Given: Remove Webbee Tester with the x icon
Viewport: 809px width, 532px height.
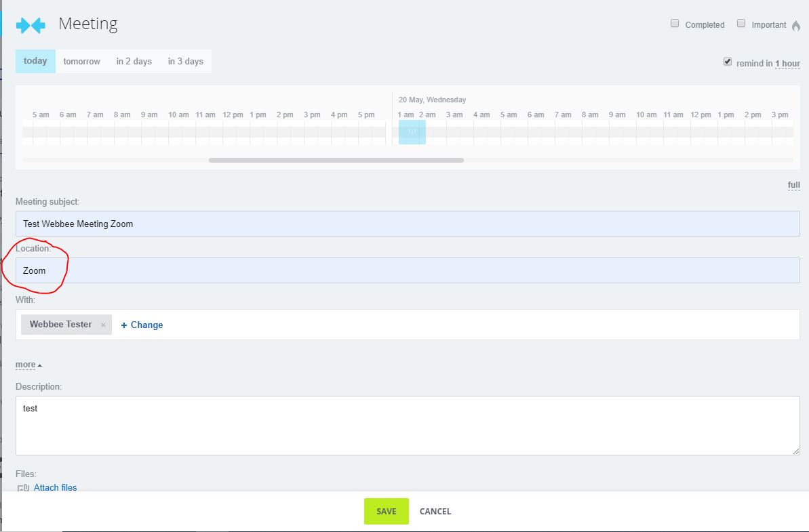Looking at the screenshot, I should click(x=103, y=325).
